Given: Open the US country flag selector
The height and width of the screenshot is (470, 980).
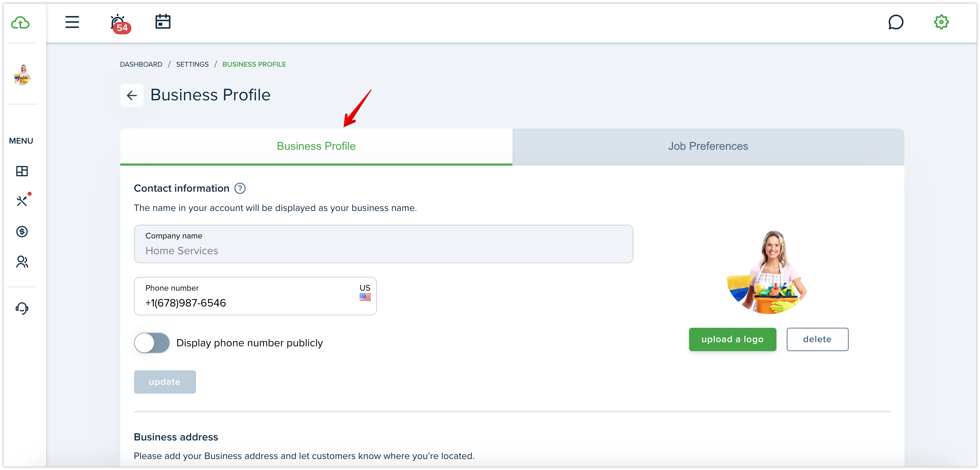Looking at the screenshot, I should click(x=365, y=292).
